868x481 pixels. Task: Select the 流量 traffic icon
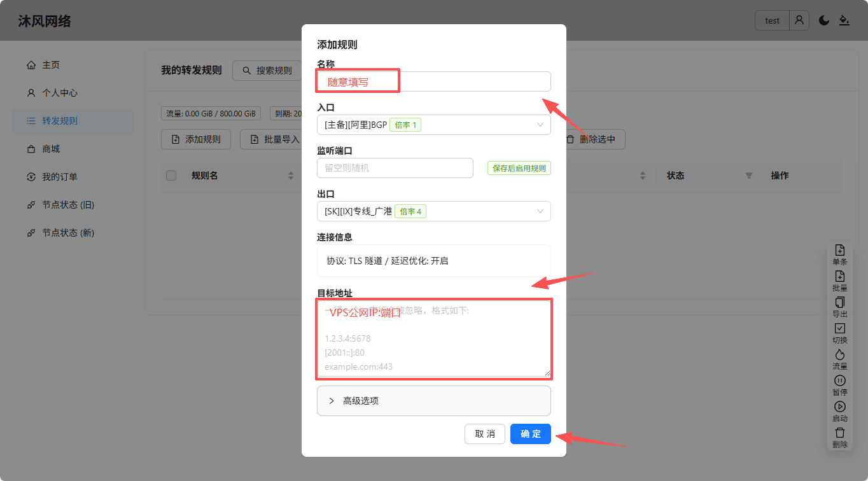pyautogui.click(x=840, y=358)
